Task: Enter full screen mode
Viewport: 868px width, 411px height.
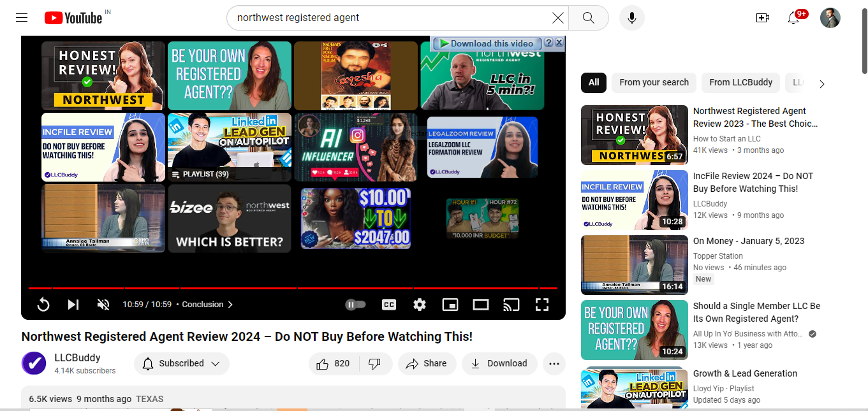Action: tap(542, 305)
